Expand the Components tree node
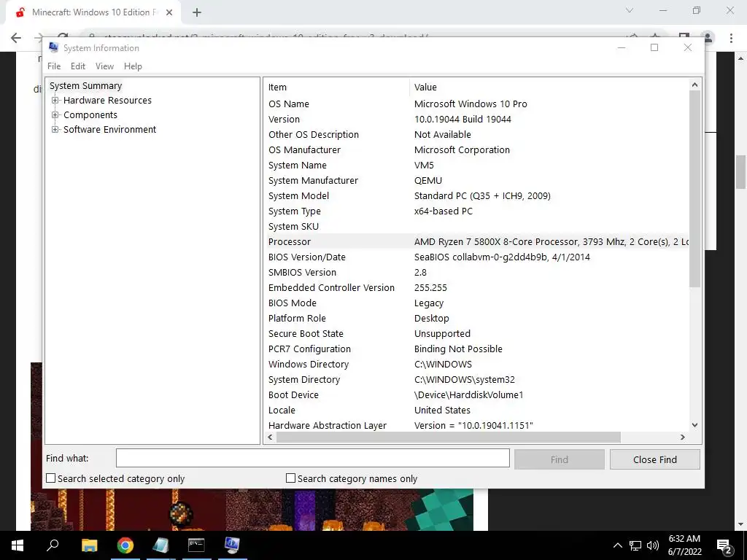The width and height of the screenshot is (747, 560). [x=55, y=114]
